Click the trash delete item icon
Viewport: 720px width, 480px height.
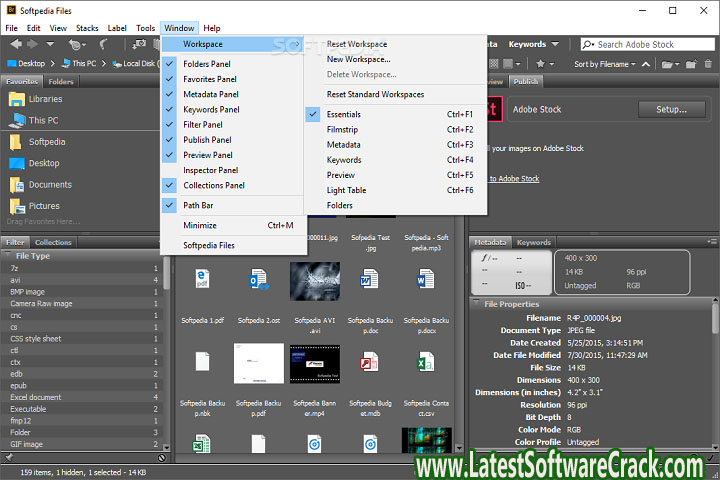(x=709, y=64)
